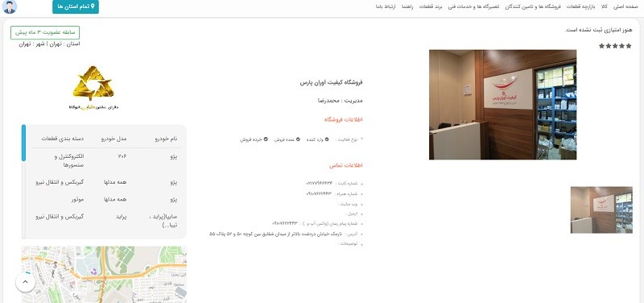Viewport: 644px width, 303px height.
Task: Toggle the عمده فروش check mark
Action: pyautogui.click(x=298, y=139)
